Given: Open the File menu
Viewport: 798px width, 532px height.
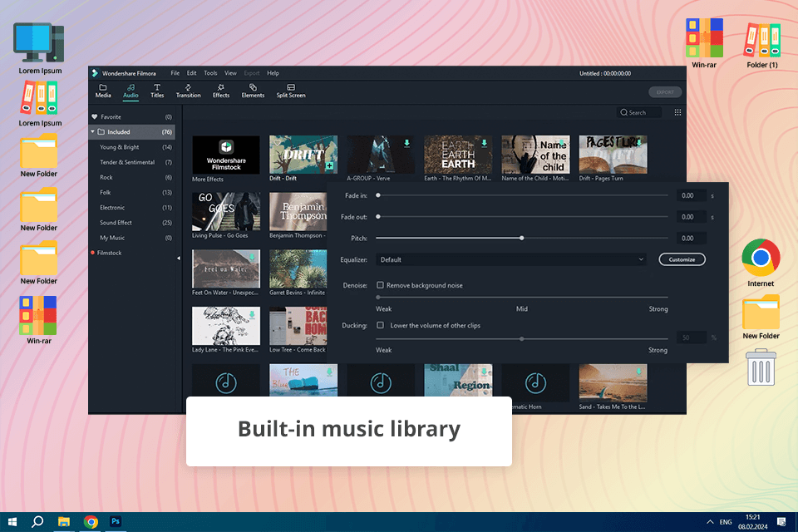Looking at the screenshot, I should 175,73.
